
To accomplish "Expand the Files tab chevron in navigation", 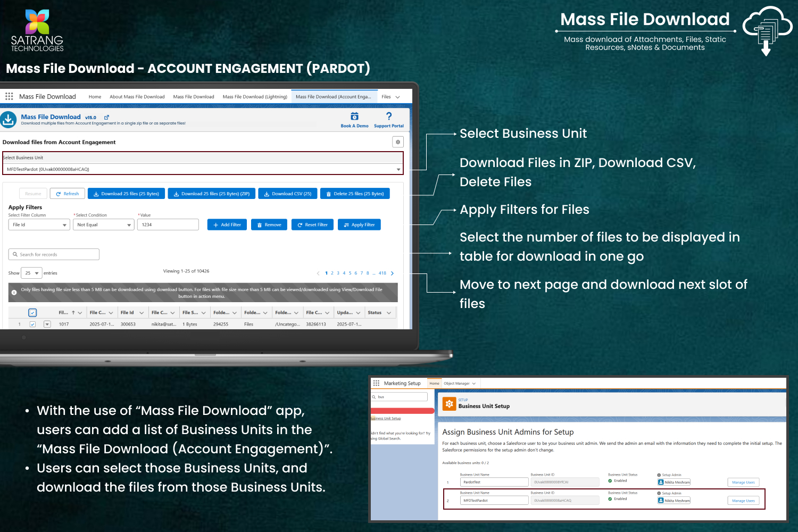I will coord(397,97).
